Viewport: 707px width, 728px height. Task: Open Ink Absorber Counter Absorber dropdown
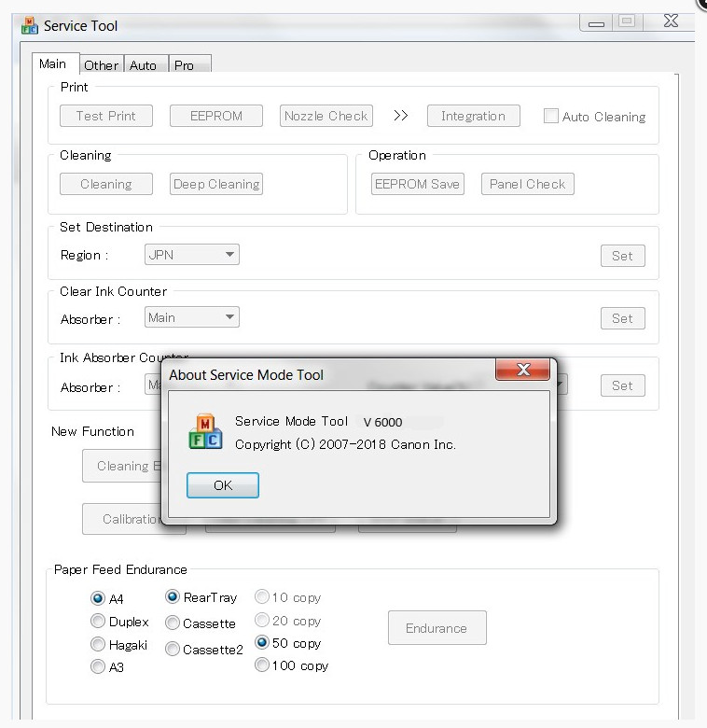click(x=153, y=385)
